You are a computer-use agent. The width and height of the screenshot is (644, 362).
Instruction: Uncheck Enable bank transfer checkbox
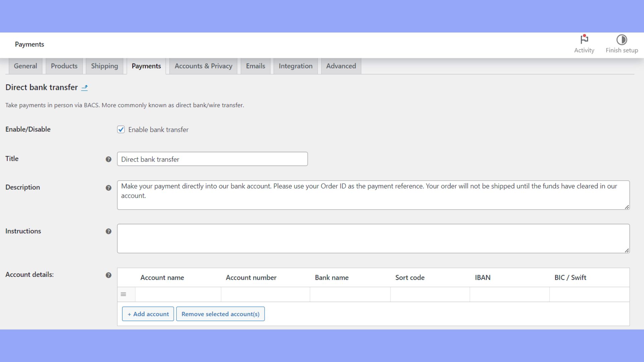click(x=121, y=129)
